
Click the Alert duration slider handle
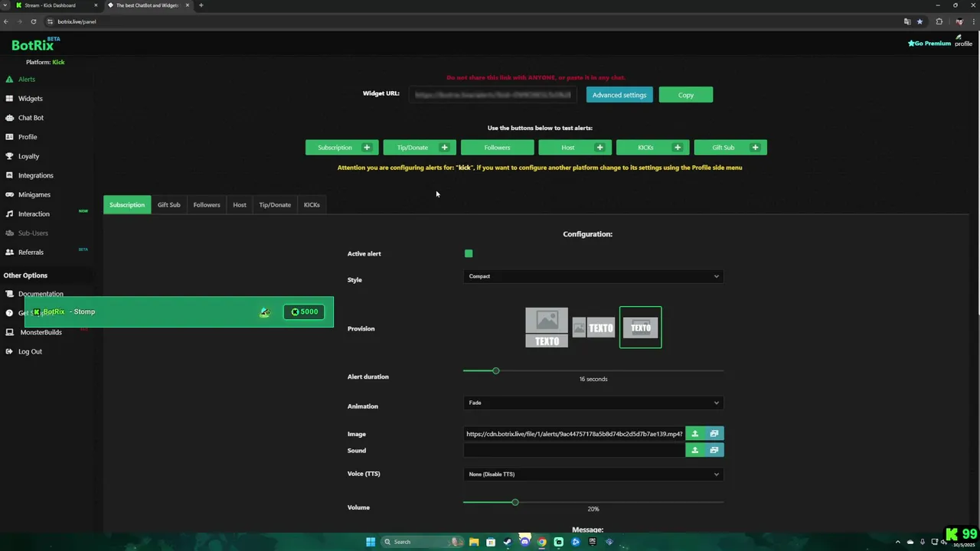click(x=496, y=370)
